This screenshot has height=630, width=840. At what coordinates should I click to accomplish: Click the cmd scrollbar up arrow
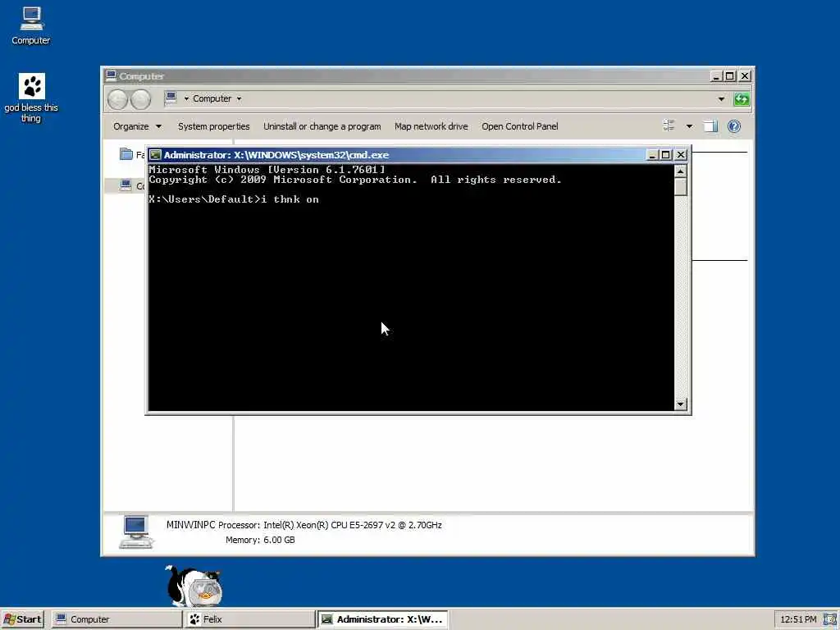[680, 171]
